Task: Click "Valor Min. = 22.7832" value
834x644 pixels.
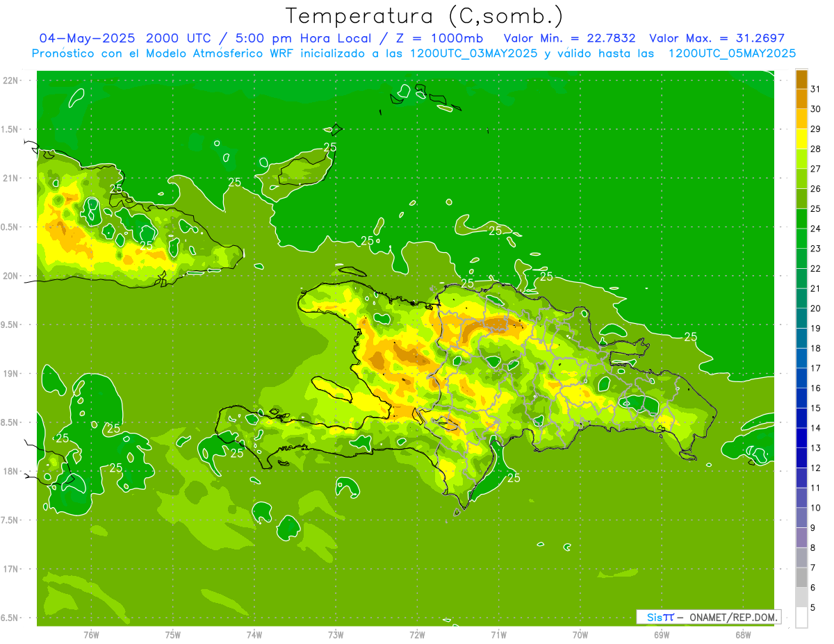Action: pyautogui.click(x=569, y=38)
